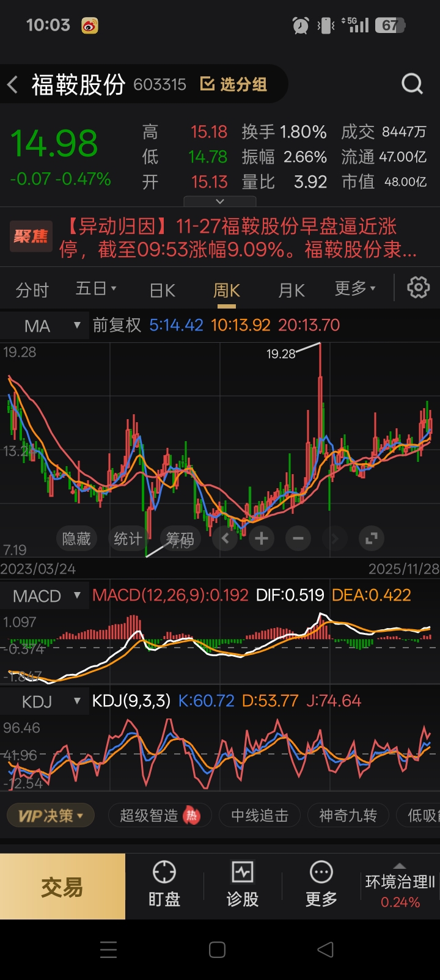This screenshot has height=980, width=440.
Task: Zoom in chart with plus button
Action: [x=262, y=538]
